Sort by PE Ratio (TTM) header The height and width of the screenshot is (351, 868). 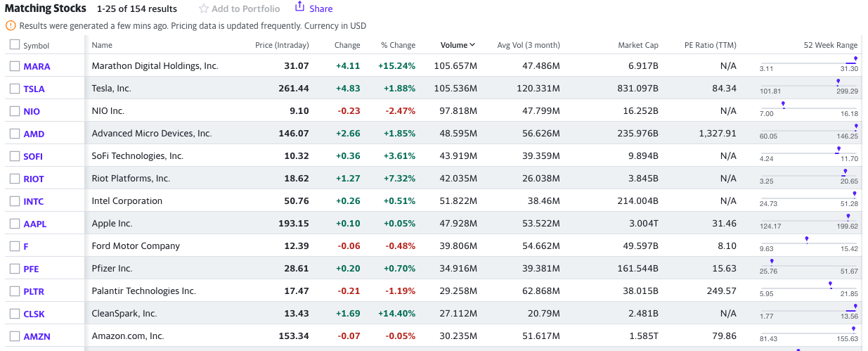pyautogui.click(x=711, y=45)
